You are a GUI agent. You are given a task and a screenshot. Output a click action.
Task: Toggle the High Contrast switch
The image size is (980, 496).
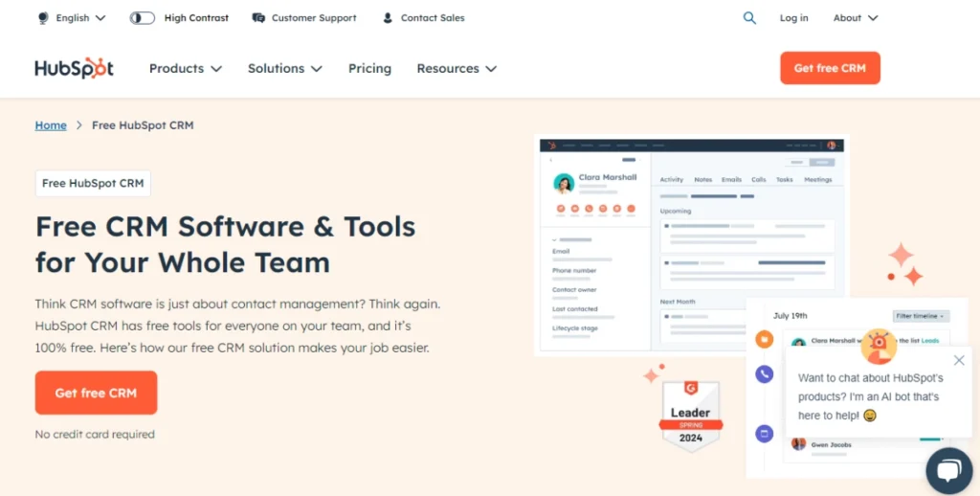[142, 18]
